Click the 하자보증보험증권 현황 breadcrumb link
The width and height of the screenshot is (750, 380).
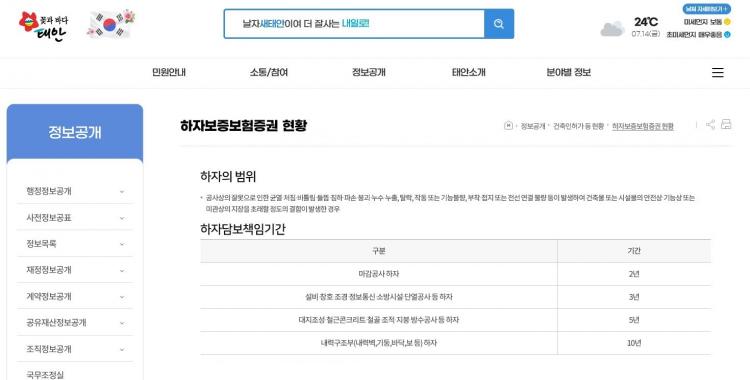pos(643,126)
